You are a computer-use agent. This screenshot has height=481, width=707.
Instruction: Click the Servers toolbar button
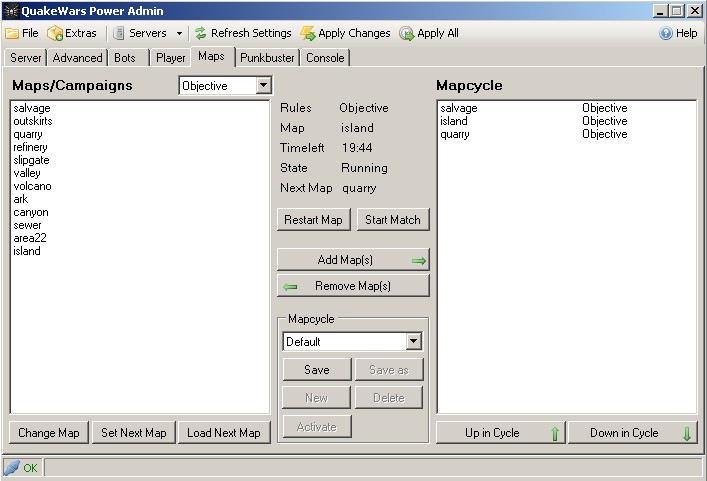tap(140, 33)
